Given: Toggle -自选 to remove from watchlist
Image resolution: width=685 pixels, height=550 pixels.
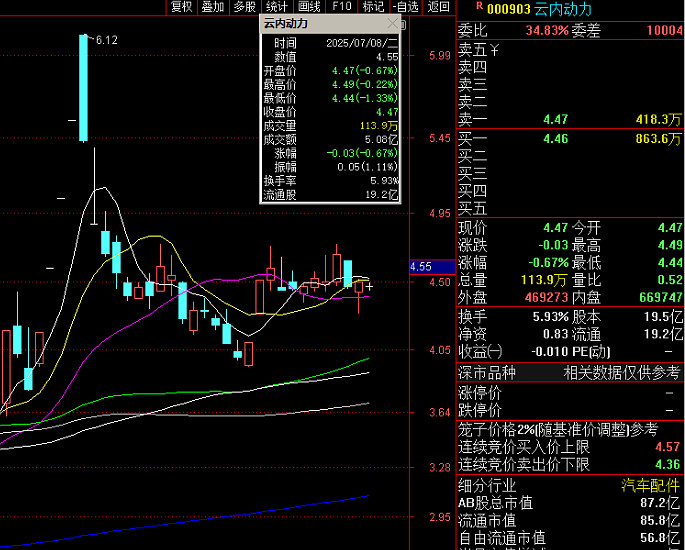Looking at the screenshot, I should coord(404,7).
